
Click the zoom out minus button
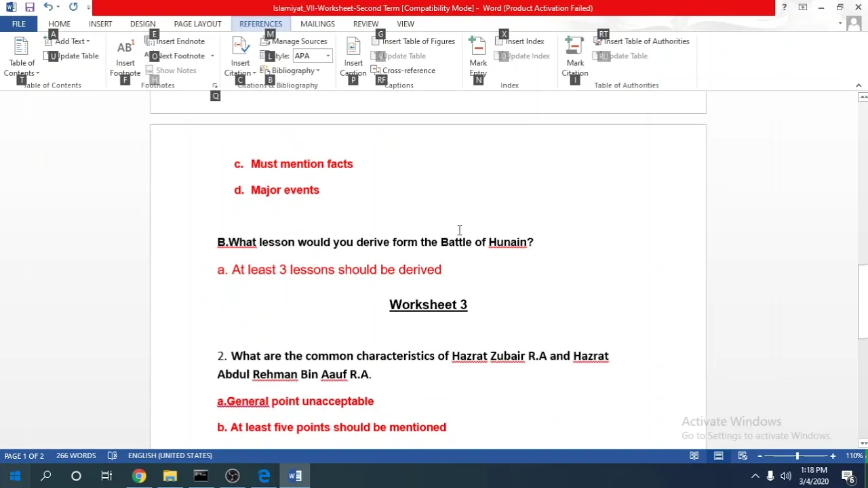pos(759,455)
